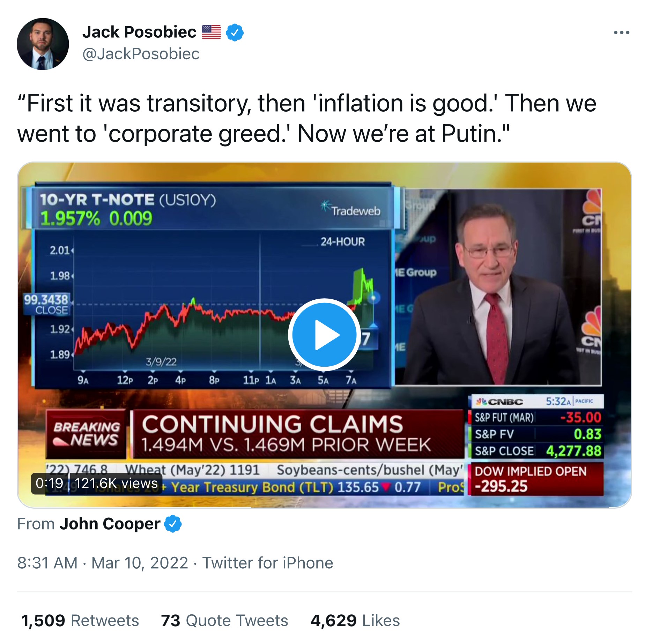Click the American flag emoji icon
Viewport: 645px width, 644px height.
(211, 32)
